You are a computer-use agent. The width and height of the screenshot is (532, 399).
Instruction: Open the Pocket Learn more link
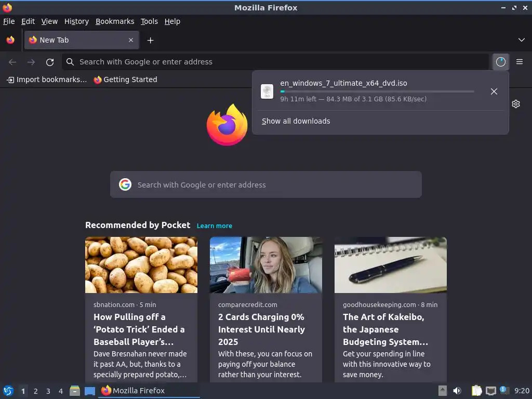[215, 226]
